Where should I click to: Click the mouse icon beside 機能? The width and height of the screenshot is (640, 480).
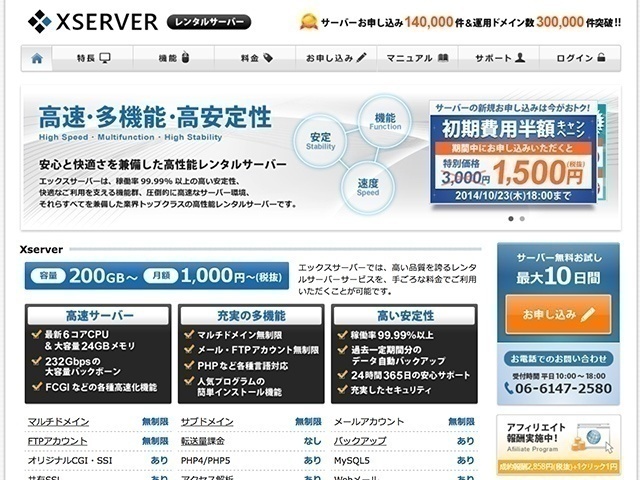click(x=185, y=58)
